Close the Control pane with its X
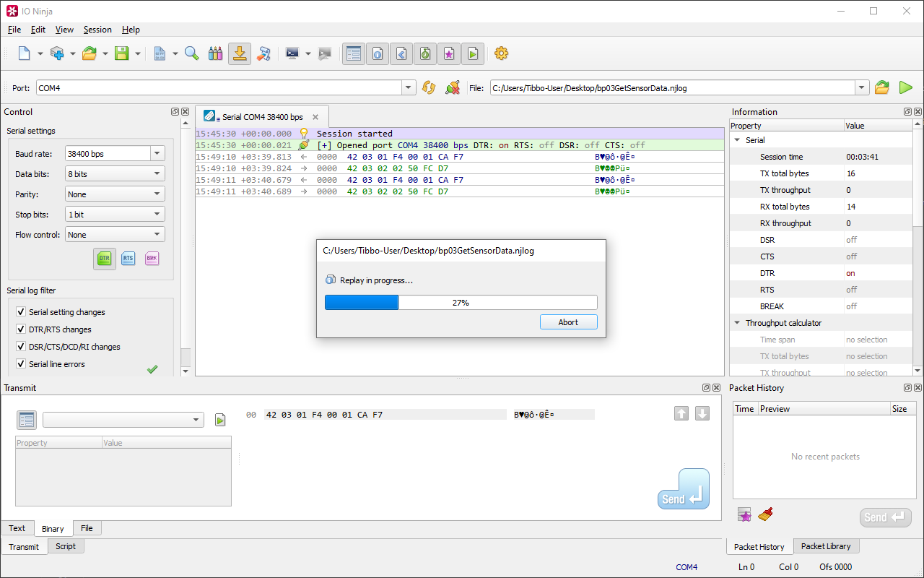 (x=186, y=112)
